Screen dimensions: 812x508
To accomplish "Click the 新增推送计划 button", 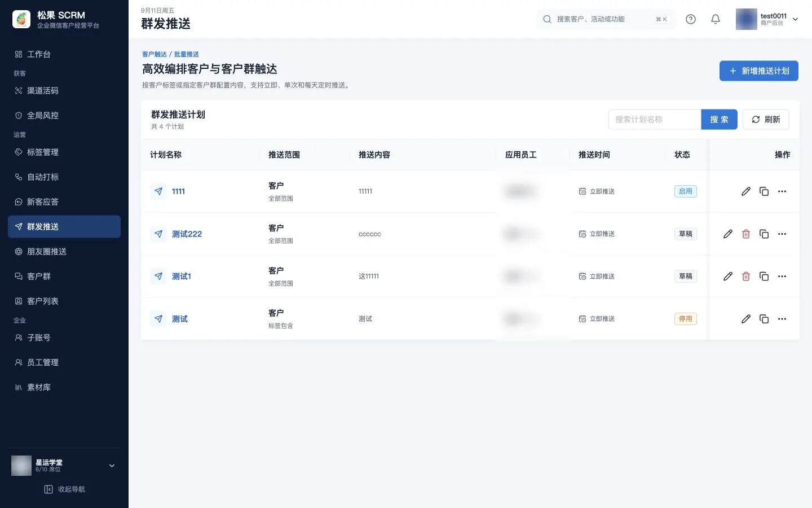I will (x=758, y=71).
